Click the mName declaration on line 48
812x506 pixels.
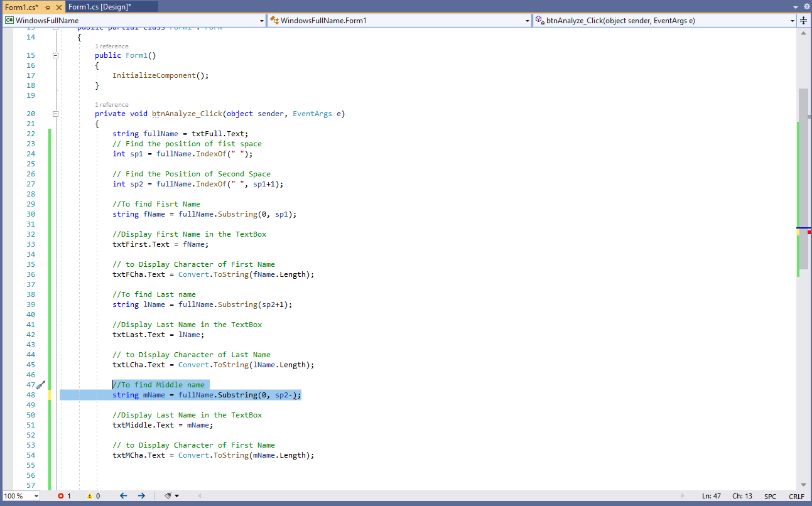(x=154, y=395)
